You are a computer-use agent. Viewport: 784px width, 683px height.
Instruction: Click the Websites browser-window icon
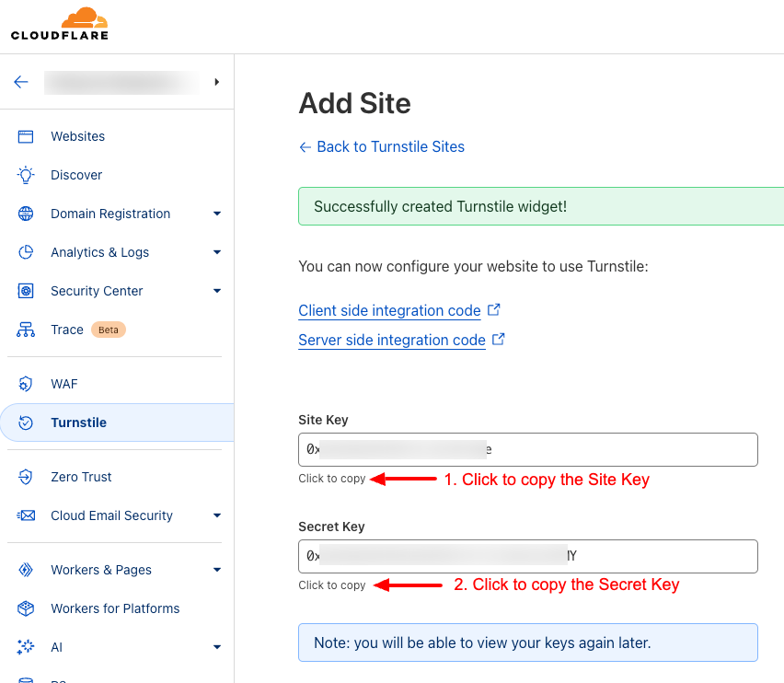pos(26,136)
